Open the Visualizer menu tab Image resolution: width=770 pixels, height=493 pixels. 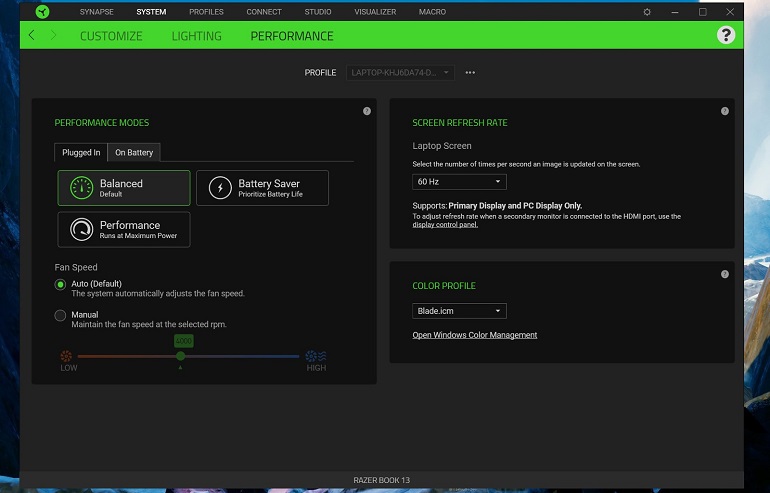pyautogui.click(x=375, y=12)
